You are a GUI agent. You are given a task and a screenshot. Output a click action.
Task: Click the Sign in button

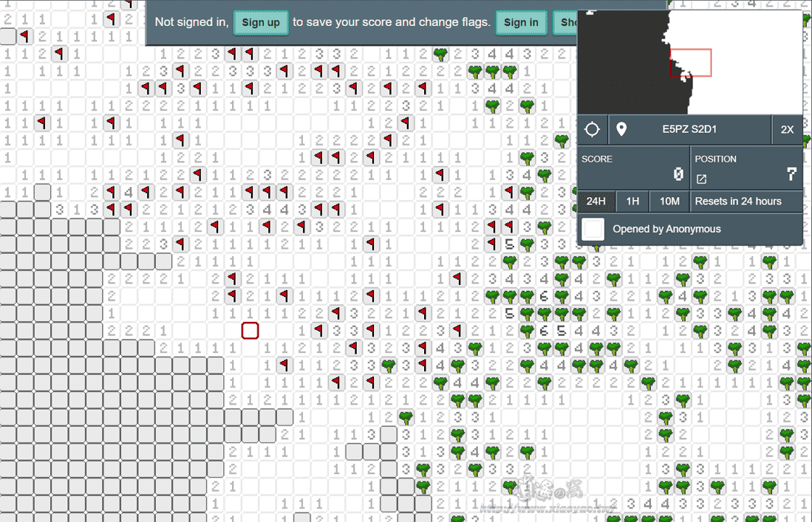[521, 22]
